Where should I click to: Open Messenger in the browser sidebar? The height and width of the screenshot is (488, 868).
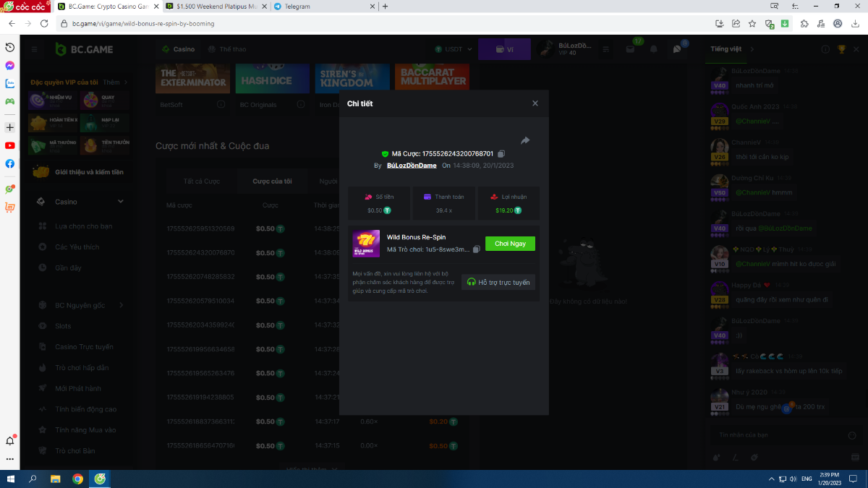(x=10, y=65)
